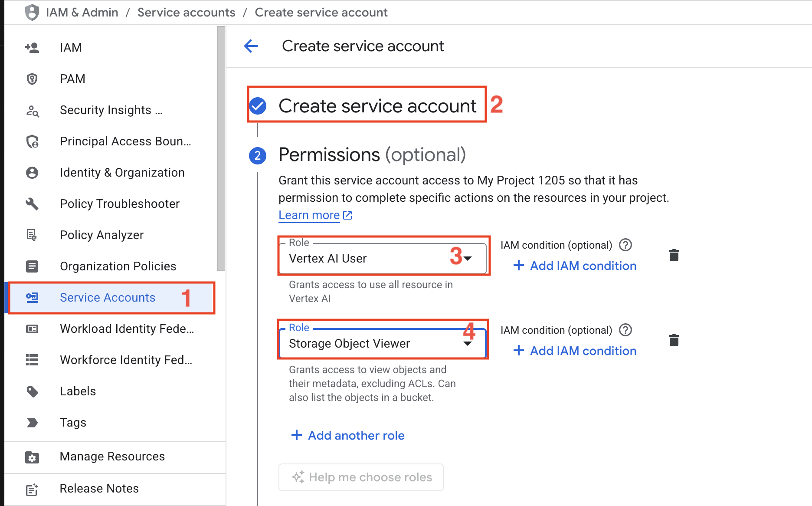Screen dimensions: 812x506
Task: Navigate to Service accounts via breadcrumb
Action: [186, 12]
